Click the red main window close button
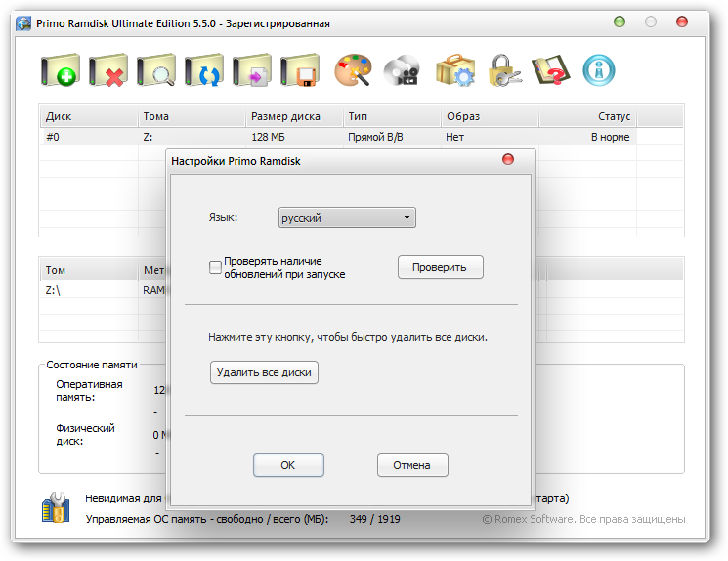 click(x=681, y=22)
